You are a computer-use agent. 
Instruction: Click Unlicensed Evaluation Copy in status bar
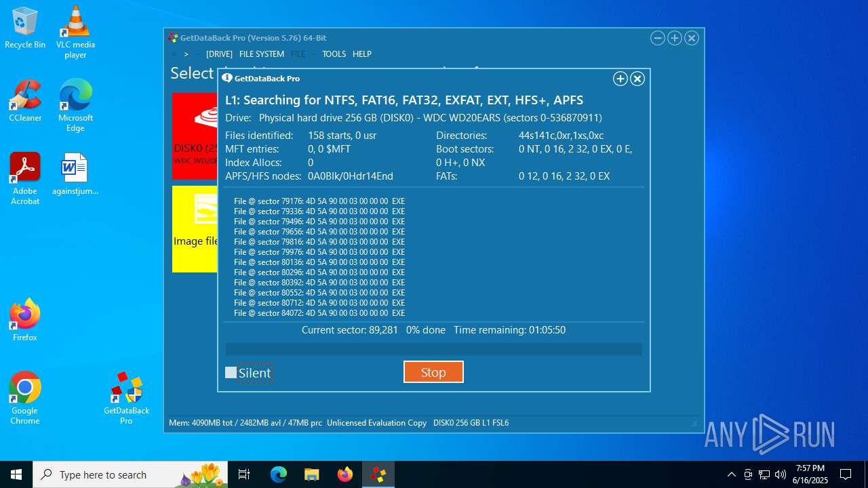[x=376, y=423]
